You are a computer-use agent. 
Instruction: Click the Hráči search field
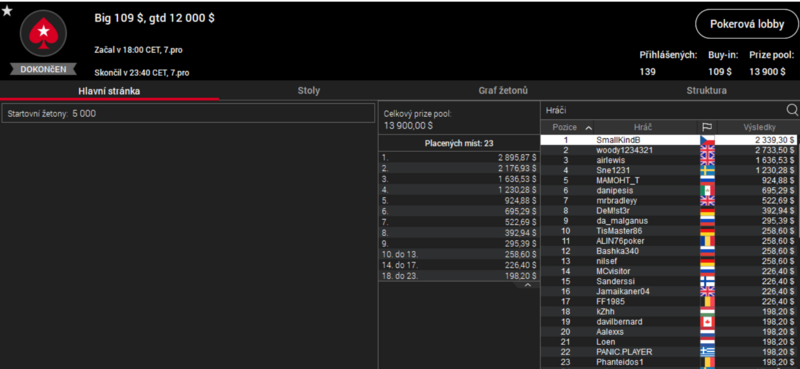pos(663,110)
